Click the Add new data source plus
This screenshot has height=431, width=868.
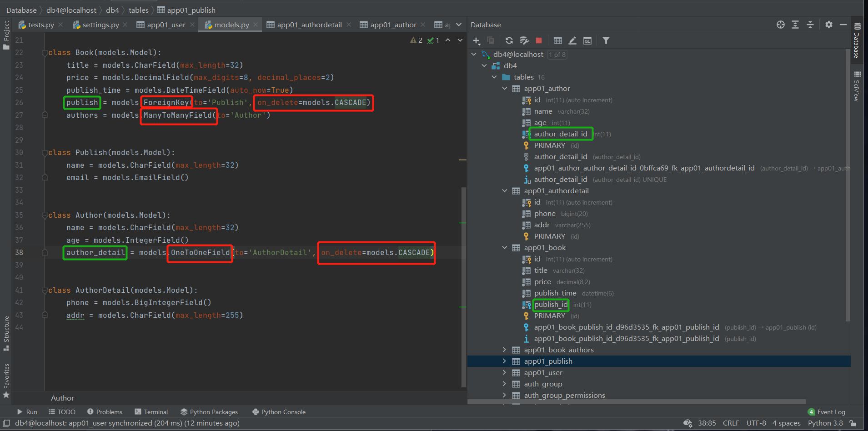pyautogui.click(x=476, y=40)
